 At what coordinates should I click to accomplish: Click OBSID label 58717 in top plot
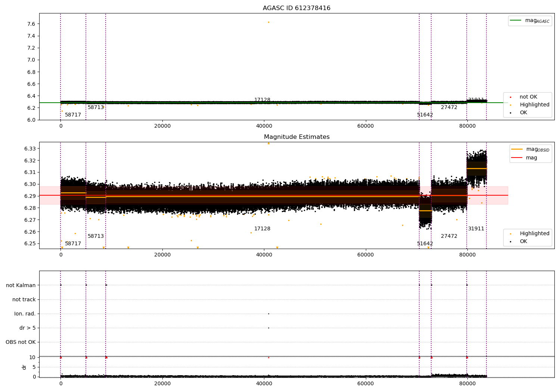73,115
